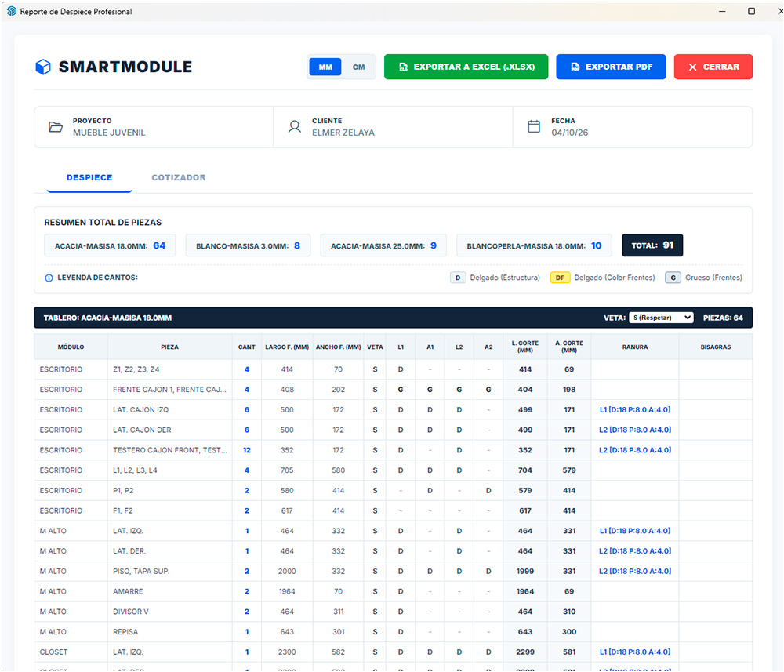Click the MÓDULO column header

[x=71, y=347]
